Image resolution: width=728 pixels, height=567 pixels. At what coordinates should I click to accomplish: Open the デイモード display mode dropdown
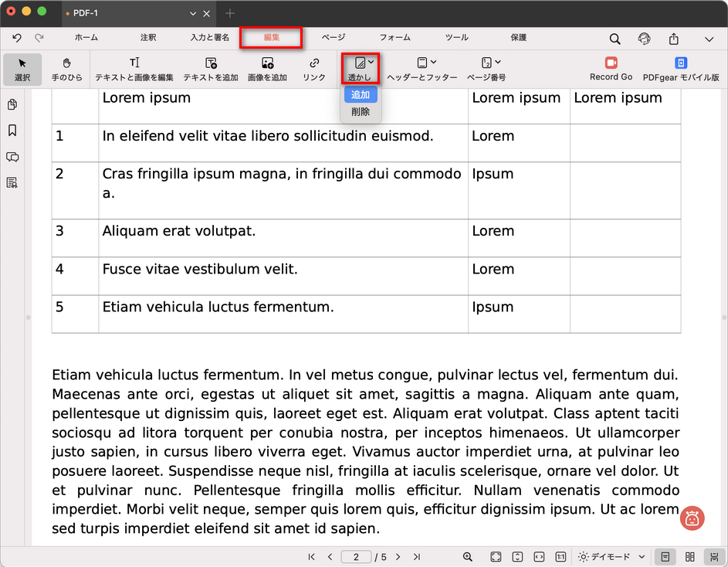611,557
